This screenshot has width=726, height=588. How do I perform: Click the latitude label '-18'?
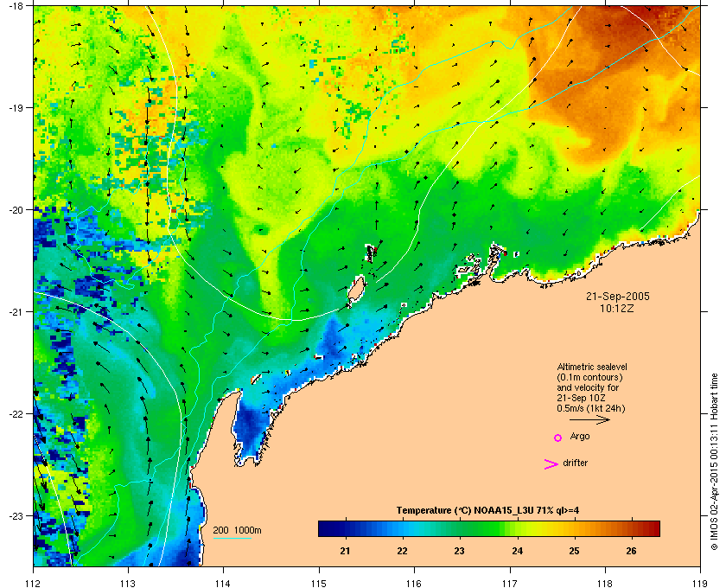coord(16,5)
